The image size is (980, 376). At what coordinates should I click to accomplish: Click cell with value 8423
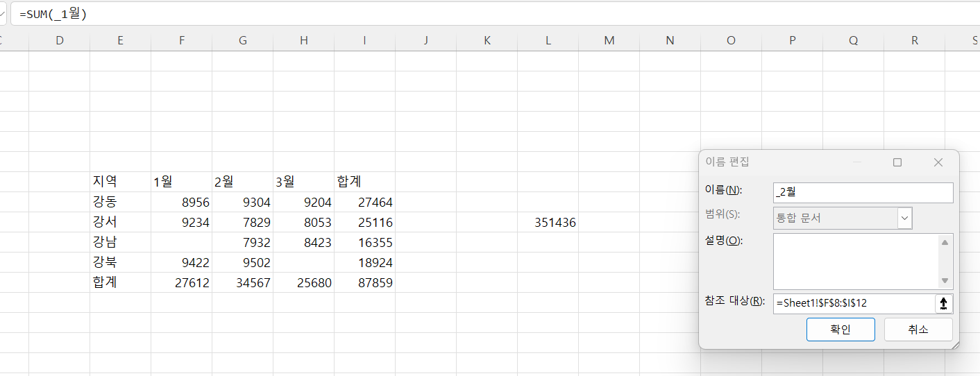coord(304,243)
